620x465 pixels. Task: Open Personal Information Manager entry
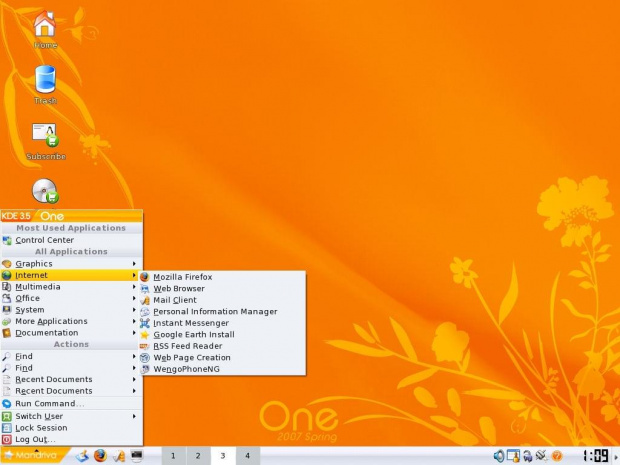click(x=222, y=312)
